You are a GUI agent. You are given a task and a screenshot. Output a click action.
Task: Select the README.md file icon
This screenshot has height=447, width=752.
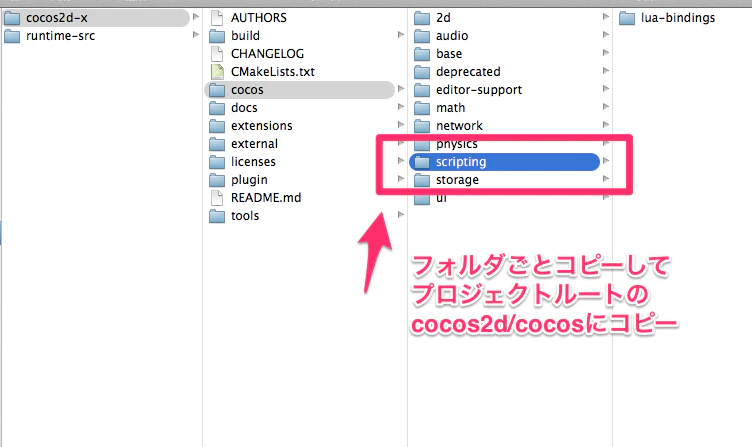pyautogui.click(x=217, y=198)
